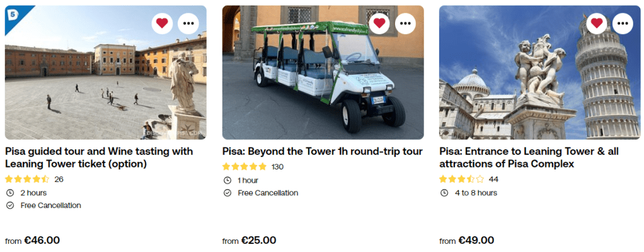
Task: Toggle wishlist heart on Pisa Complex entrance card
Action: [597, 23]
